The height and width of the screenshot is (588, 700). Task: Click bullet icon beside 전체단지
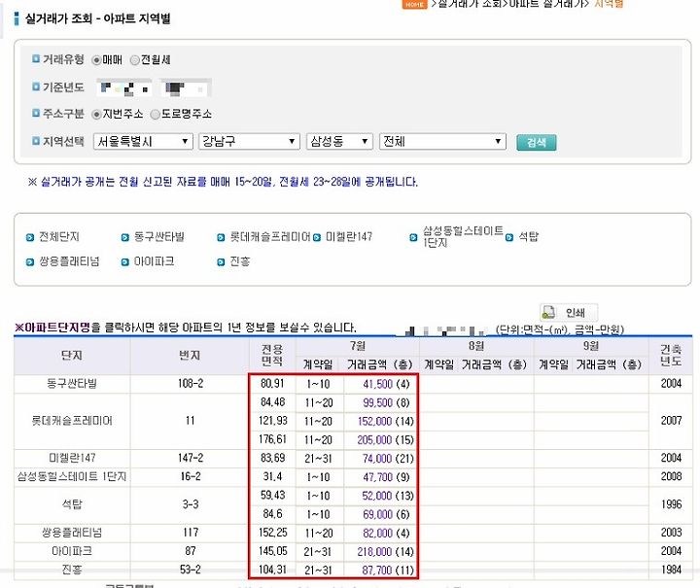30,238
